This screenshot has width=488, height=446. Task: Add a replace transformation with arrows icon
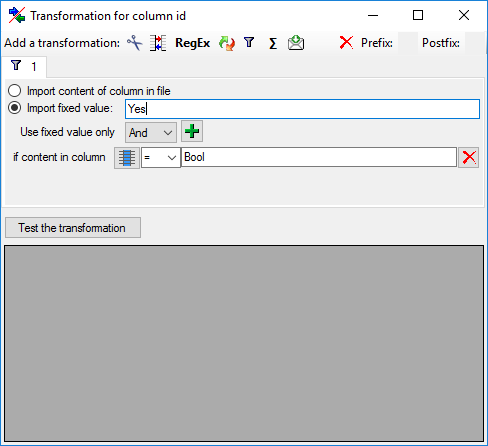click(227, 43)
